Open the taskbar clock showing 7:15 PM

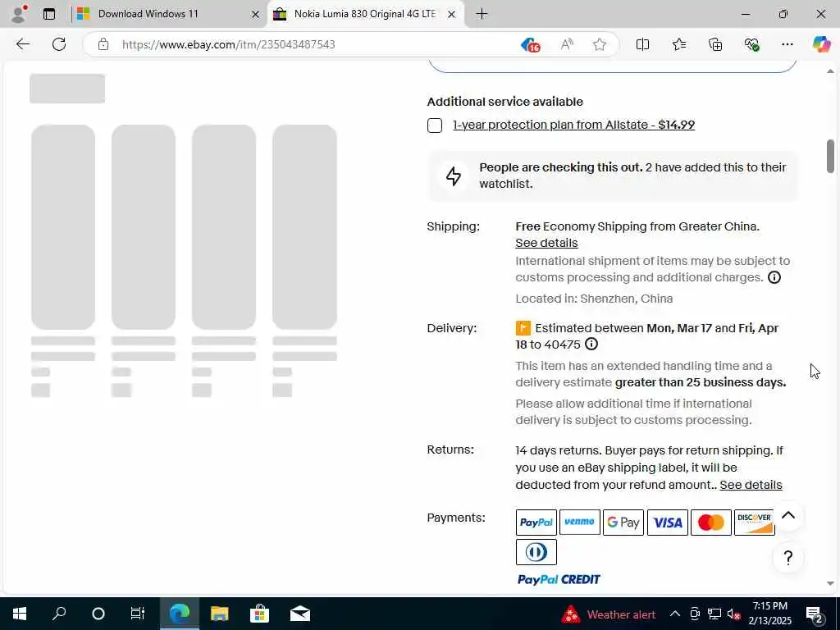tap(769, 614)
